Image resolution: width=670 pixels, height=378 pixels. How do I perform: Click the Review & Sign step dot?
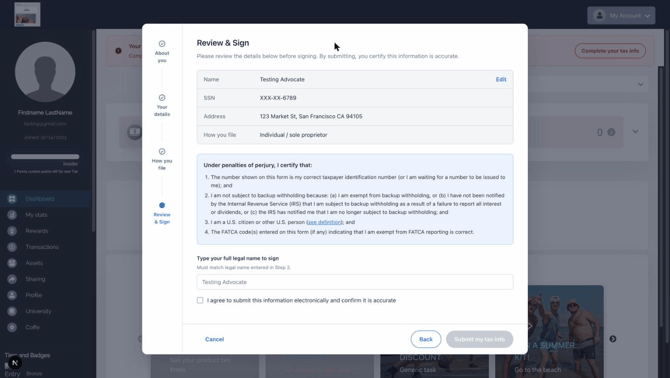click(162, 205)
